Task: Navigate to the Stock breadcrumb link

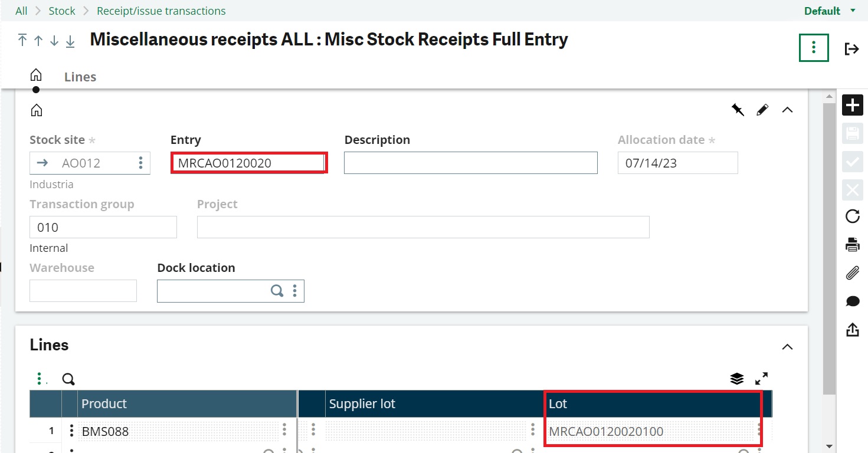Action: tap(62, 11)
